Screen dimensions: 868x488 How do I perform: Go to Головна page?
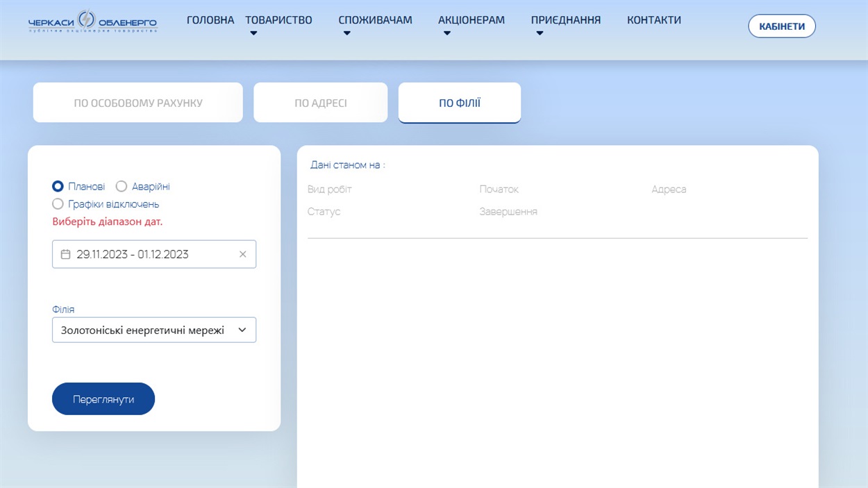click(210, 20)
